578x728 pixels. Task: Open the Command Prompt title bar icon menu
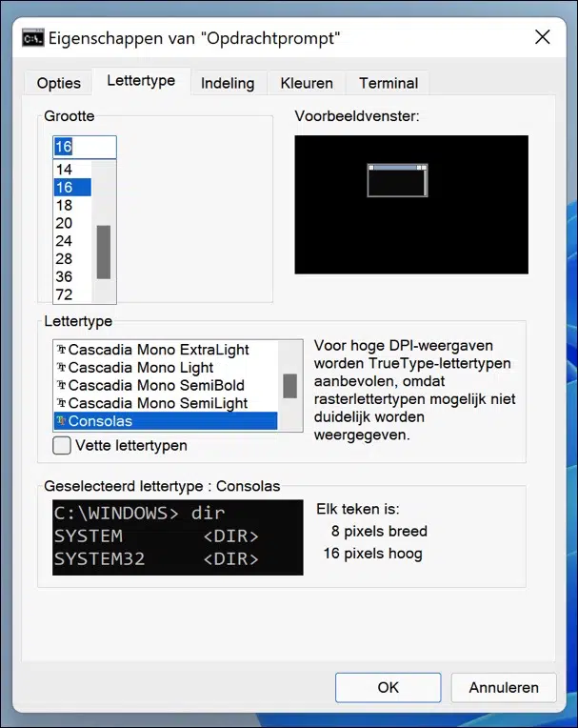33,38
